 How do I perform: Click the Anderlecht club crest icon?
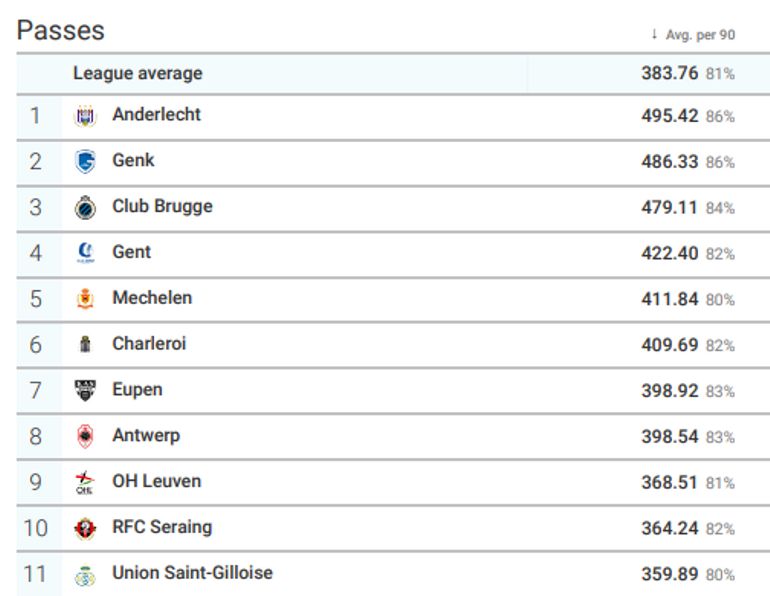click(x=85, y=117)
